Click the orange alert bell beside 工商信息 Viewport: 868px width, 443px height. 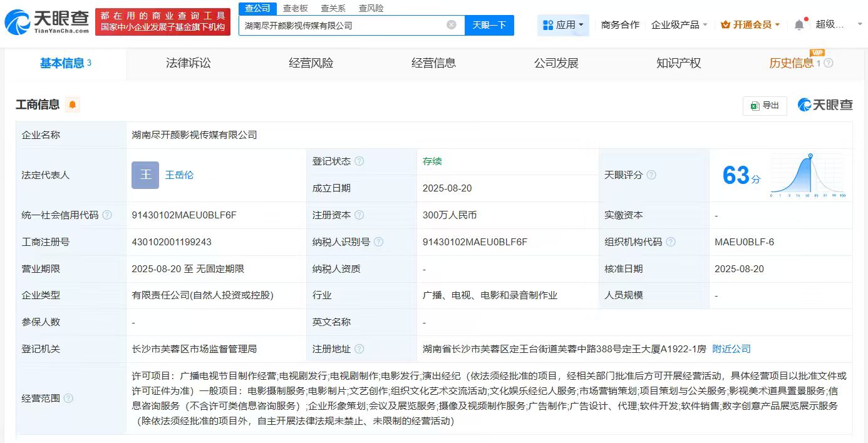tap(73, 104)
